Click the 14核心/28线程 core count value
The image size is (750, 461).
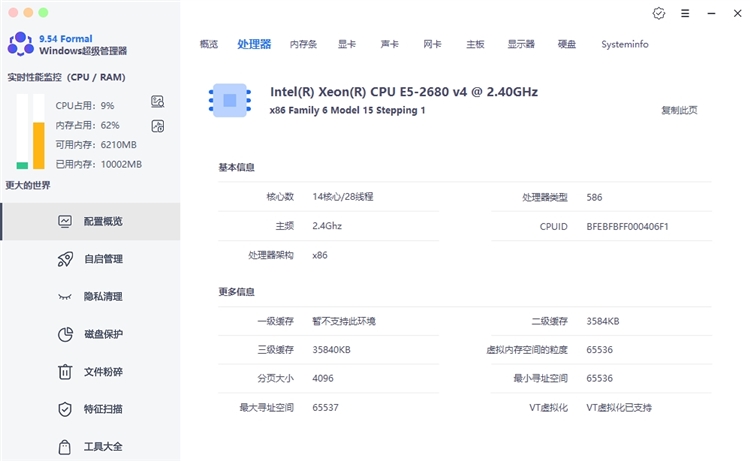pyautogui.click(x=342, y=197)
